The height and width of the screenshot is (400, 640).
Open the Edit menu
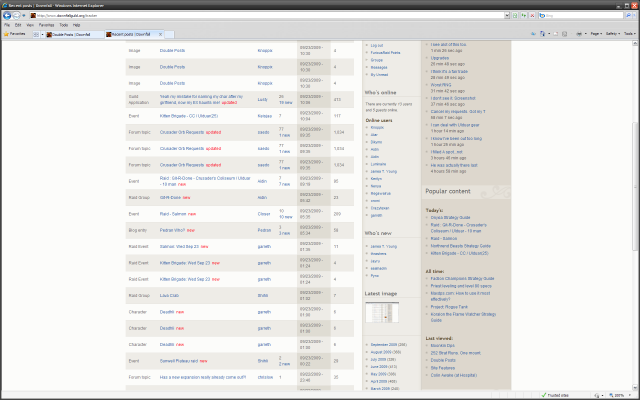pos(18,25)
